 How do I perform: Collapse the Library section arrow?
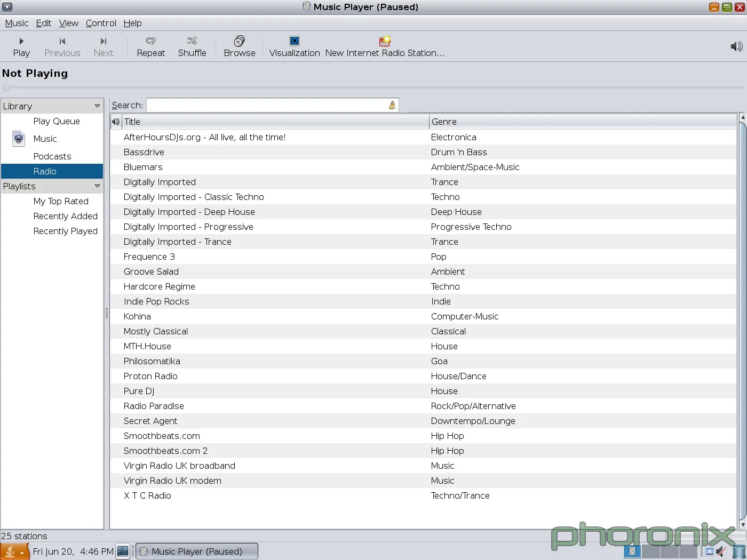pos(97,106)
